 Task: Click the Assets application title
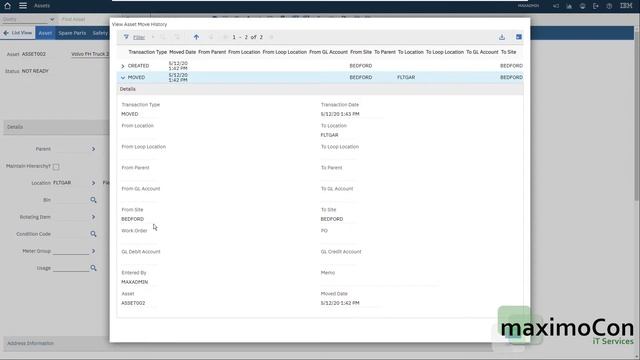[x=42, y=6]
